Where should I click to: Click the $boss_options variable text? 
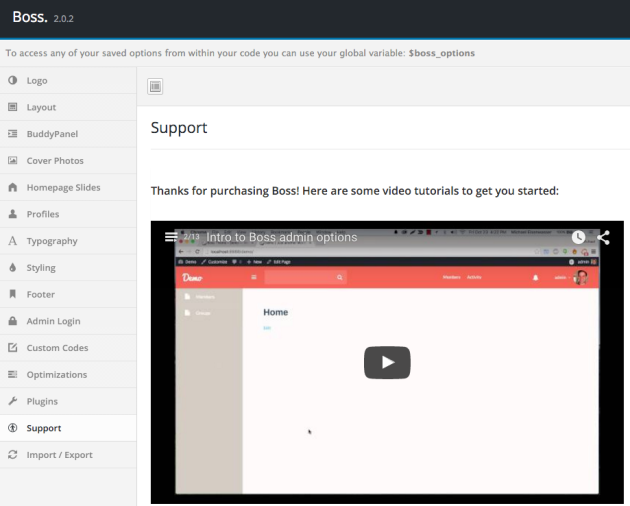[x=442, y=53]
